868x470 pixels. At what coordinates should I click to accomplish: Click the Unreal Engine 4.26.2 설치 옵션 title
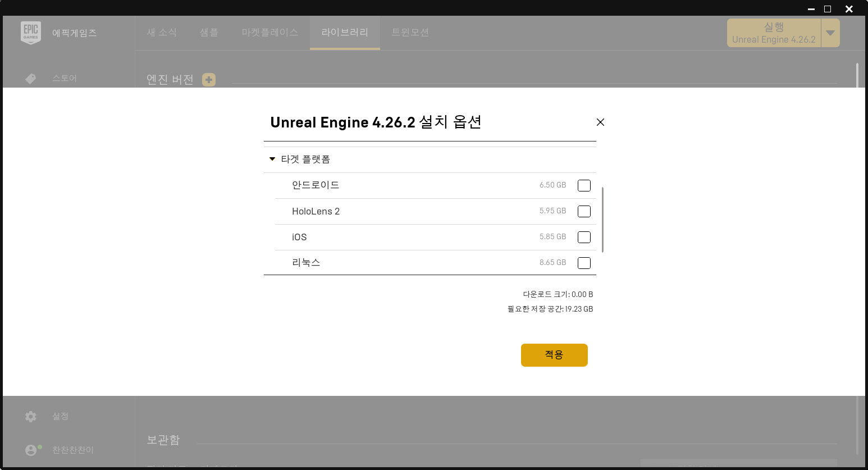376,122
